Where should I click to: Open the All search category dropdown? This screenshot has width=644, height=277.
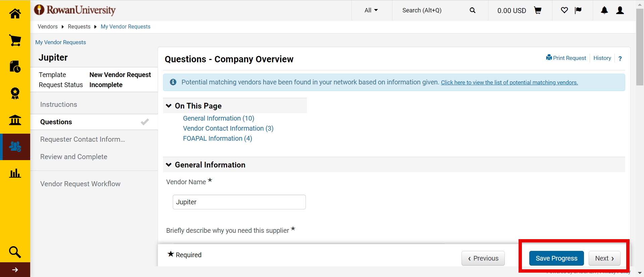[x=371, y=10]
